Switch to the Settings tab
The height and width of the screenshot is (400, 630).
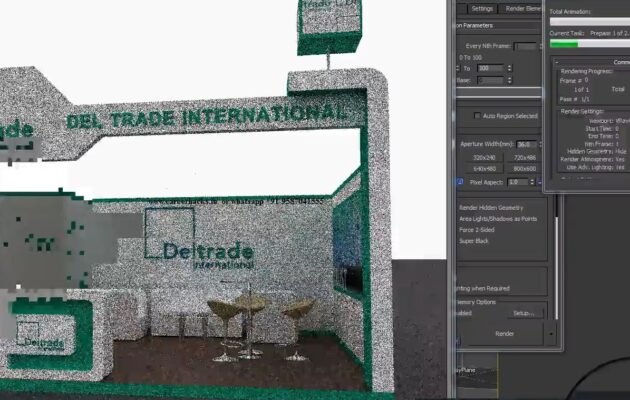[x=482, y=7]
